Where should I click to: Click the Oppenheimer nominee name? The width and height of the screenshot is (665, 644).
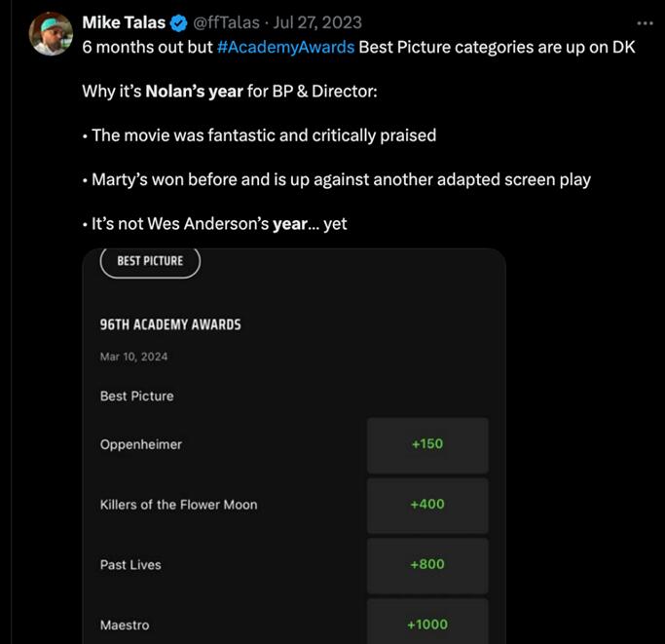click(x=141, y=444)
